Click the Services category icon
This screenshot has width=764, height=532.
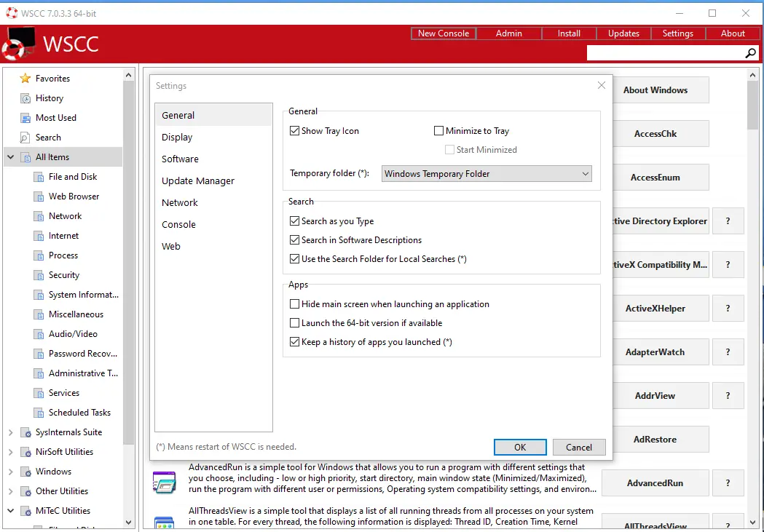tap(39, 393)
